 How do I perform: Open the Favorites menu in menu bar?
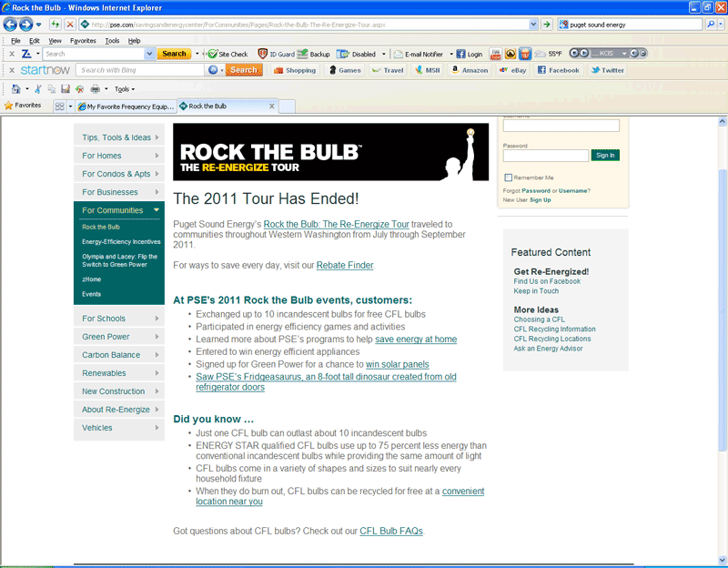pos(83,41)
